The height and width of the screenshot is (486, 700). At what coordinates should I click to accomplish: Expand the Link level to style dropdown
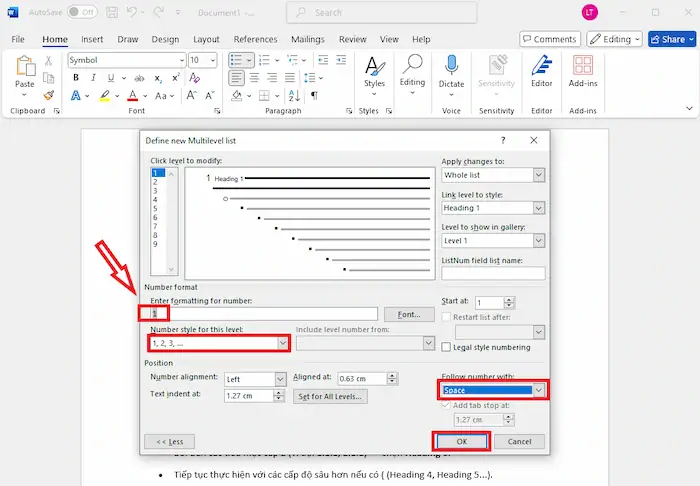point(539,208)
